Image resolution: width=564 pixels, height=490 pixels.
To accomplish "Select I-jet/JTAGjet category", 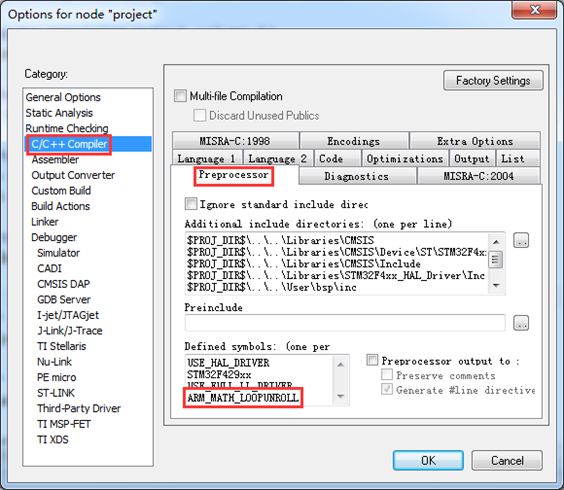I will [68, 315].
